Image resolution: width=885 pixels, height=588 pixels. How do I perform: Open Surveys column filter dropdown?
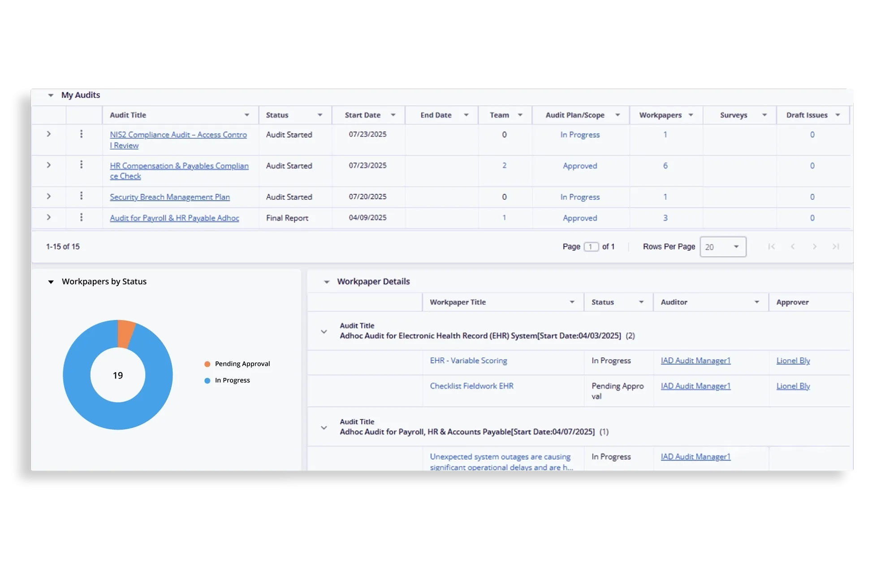(x=764, y=115)
